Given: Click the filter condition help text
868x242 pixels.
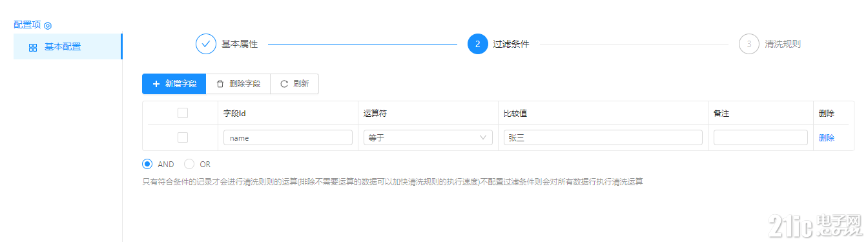Looking at the screenshot, I should coord(393,182).
